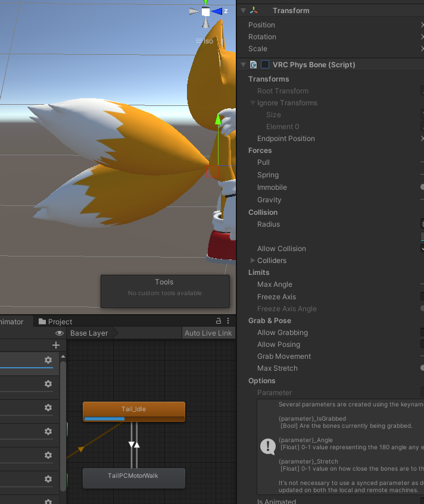The width and height of the screenshot is (424, 504).
Task: Toggle the VRC Phys Bone enabled checkbox
Action: point(265,65)
